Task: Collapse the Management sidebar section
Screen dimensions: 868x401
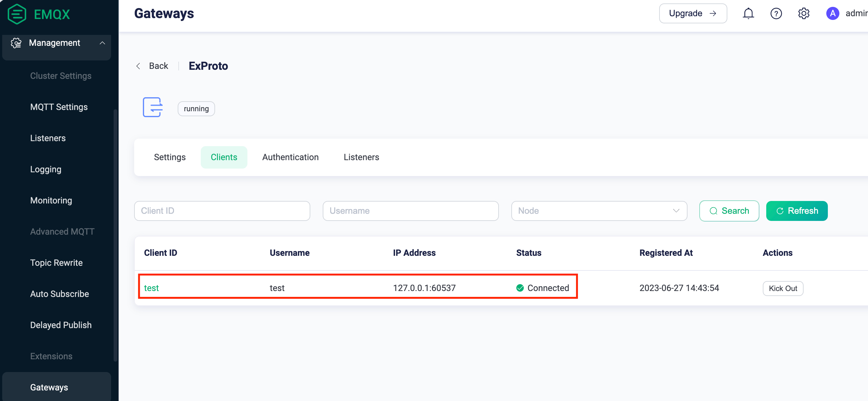Action: click(103, 43)
